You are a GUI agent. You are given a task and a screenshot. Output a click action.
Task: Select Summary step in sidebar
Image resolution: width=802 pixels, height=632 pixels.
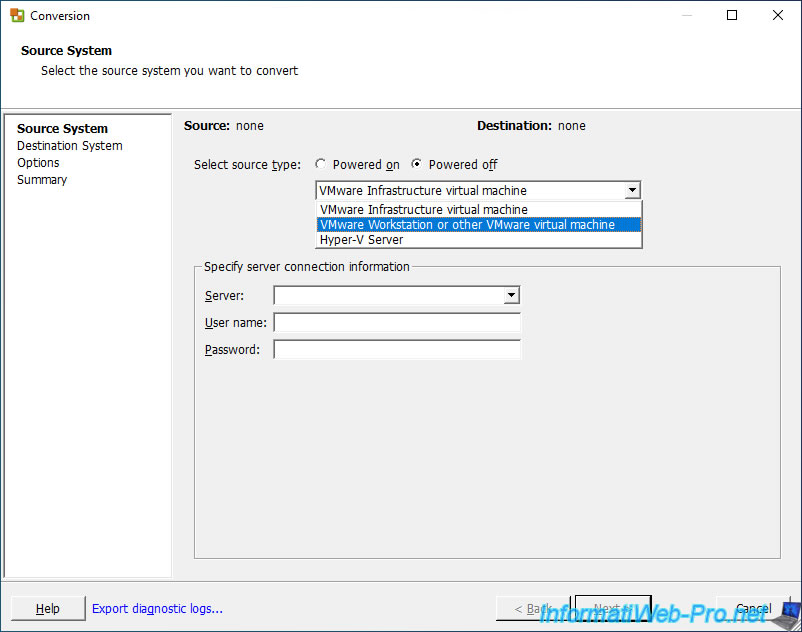coord(42,179)
